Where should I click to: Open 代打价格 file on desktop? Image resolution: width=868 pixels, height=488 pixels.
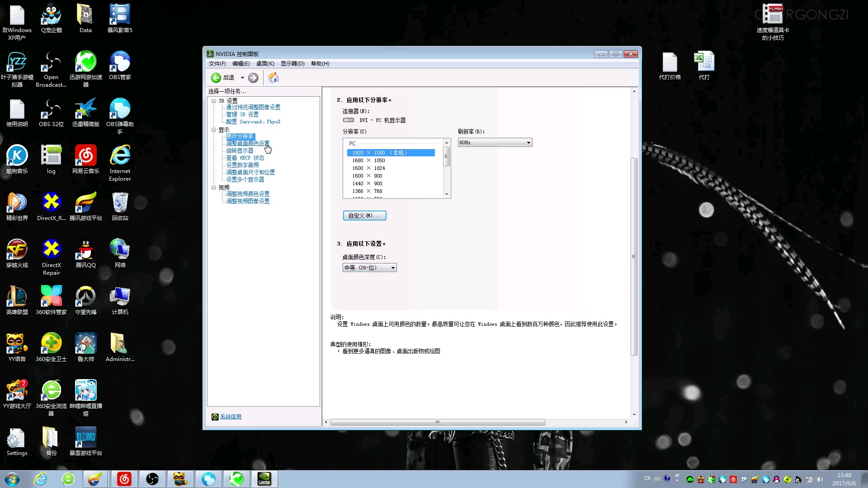click(670, 66)
